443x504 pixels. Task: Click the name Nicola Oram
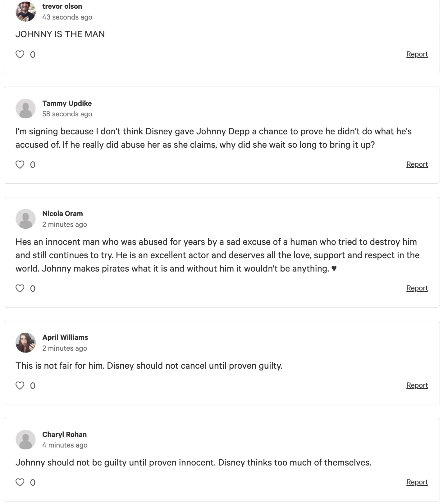[x=62, y=214]
